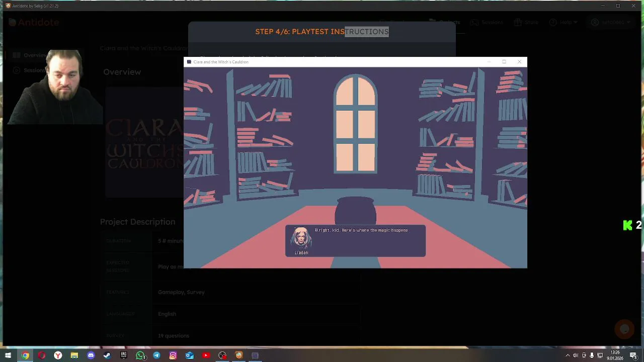Switch to the Antidote app taskbar icon
Image resolution: width=644 pixels, height=362 pixels.
(238, 355)
